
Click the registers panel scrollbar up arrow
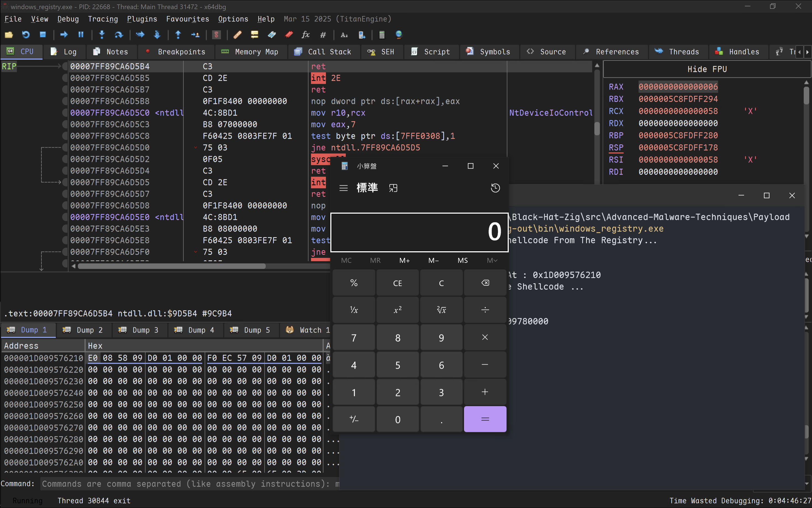(806, 82)
